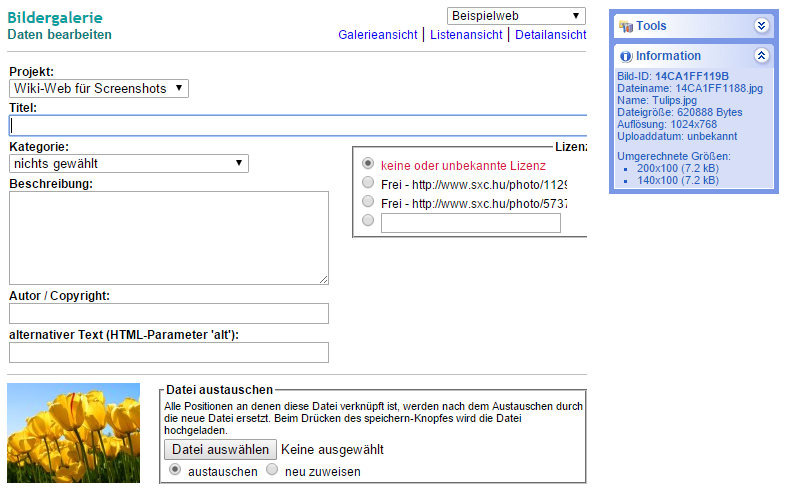787x499 pixels.
Task: Open the Projekt dropdown 'Wiki-Web für Screenshots'
Action: click(99, 88)
